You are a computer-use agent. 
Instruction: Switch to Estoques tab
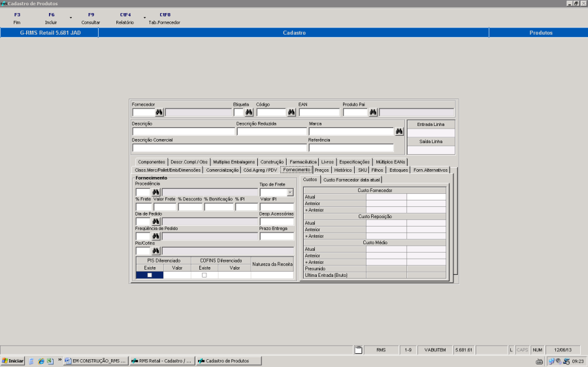pyautogui.click(x=399, y=170)
